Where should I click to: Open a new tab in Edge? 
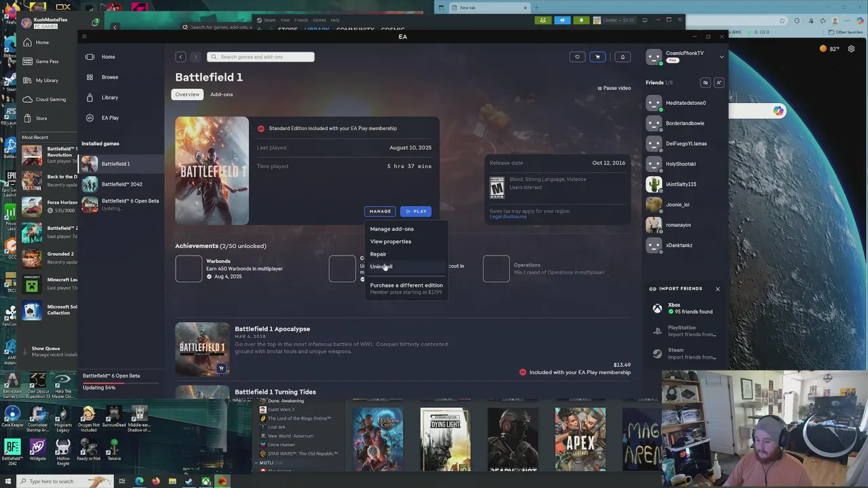point(536,7)
